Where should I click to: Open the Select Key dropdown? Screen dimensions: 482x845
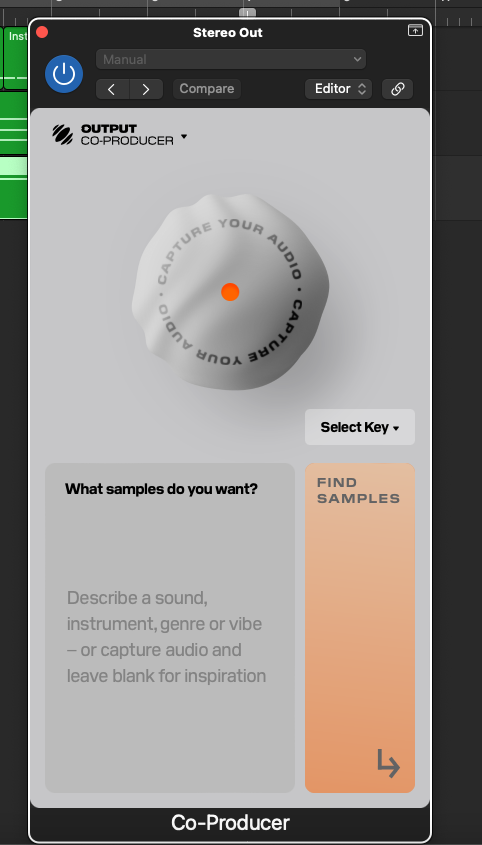click(360, 427)
